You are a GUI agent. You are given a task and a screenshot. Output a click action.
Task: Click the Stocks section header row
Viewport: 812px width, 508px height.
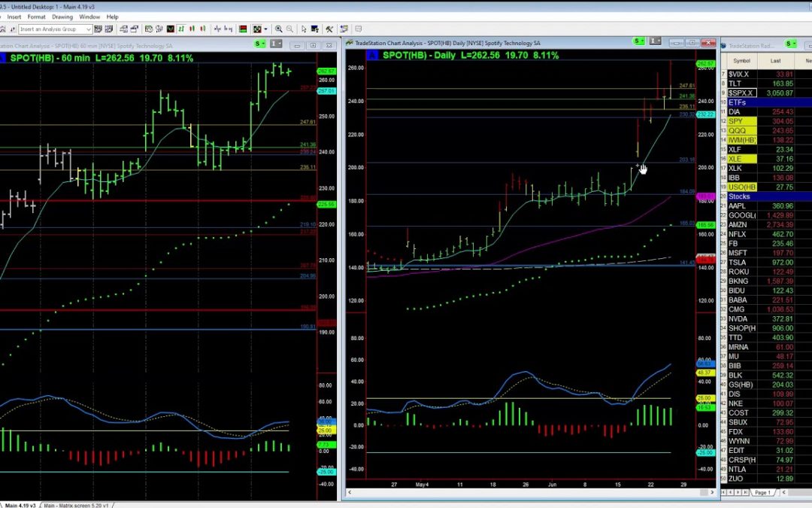tap(770, 196)
